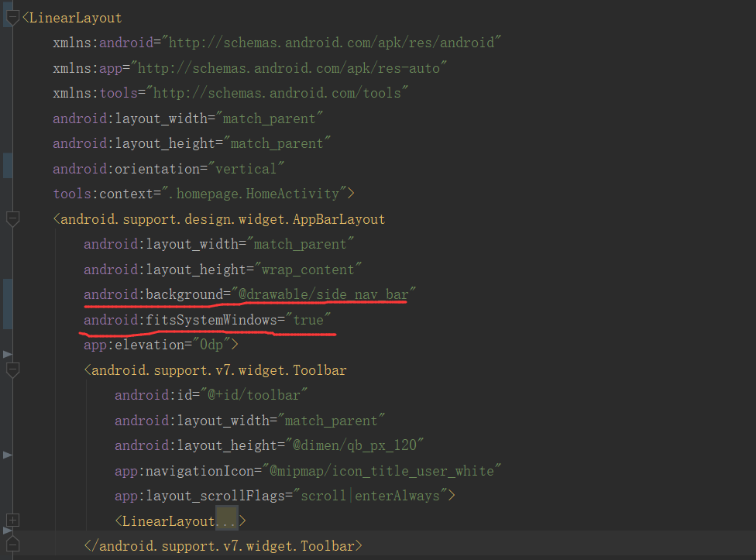This screenshot has height=560, width=756.
Task: Click the android:background attribute name
Action: 153,294
